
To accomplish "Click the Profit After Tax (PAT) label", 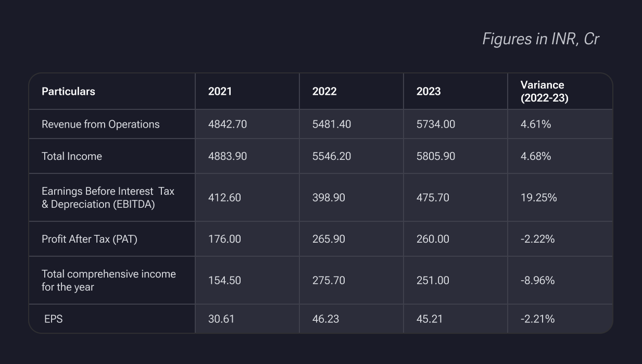I will (x=90, y=239).
